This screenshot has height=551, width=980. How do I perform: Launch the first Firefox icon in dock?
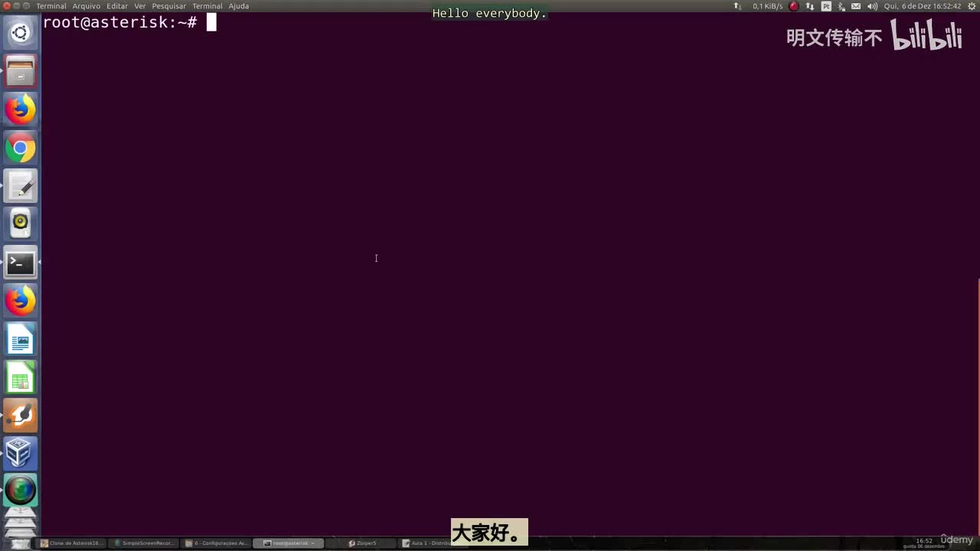(x=21, y=109)
